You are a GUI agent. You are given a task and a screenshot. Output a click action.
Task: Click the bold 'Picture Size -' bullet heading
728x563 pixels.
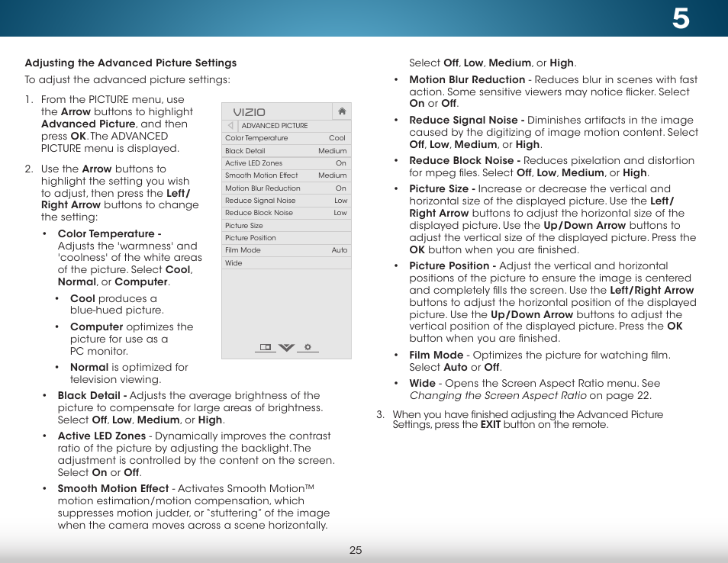pos(442,188)
